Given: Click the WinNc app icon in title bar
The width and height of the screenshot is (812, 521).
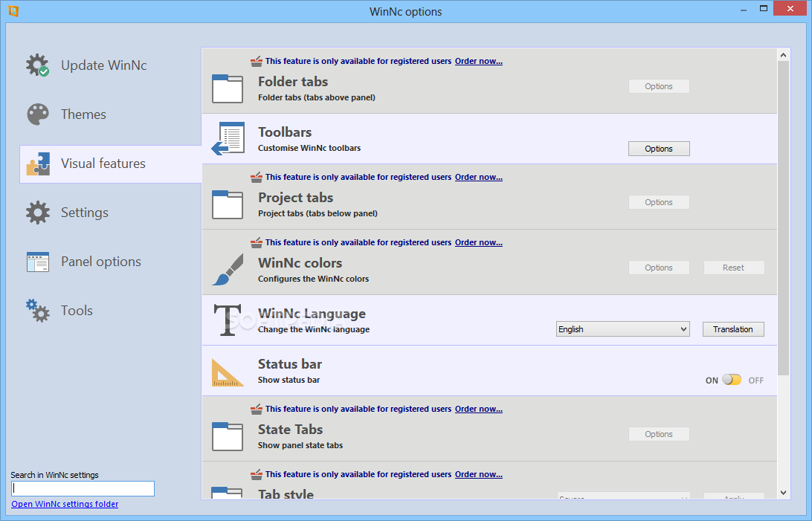Looking at the screenshot, I should [x=13, y=11].
